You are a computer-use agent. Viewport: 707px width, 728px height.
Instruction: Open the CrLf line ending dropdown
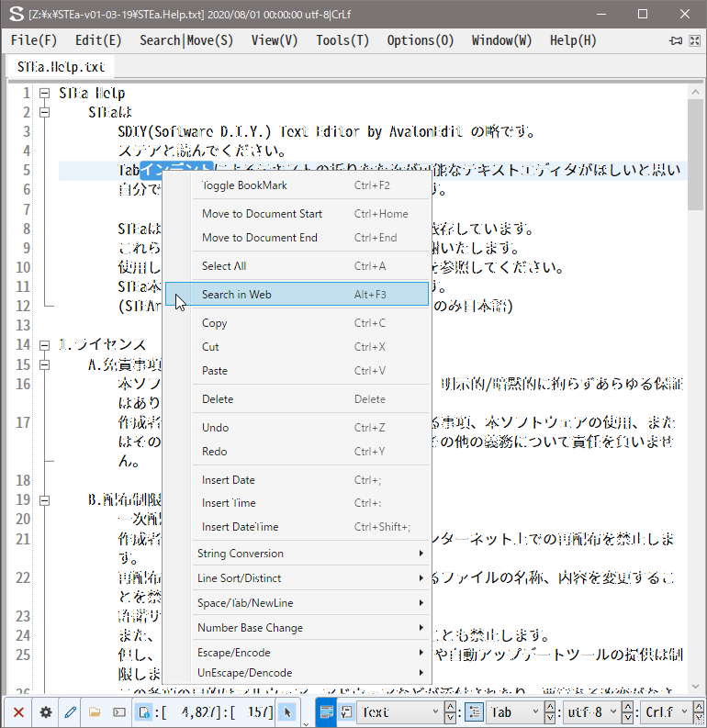[666, 711]
